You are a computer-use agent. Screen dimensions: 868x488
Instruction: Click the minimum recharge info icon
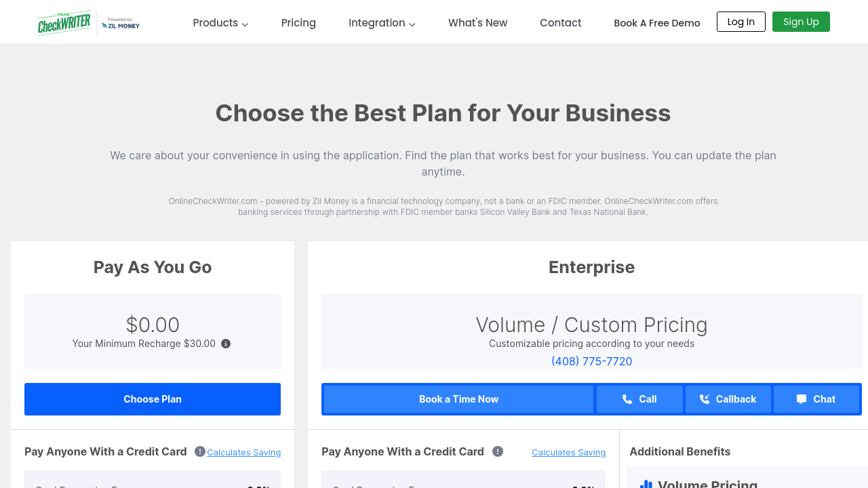point(226,344)
